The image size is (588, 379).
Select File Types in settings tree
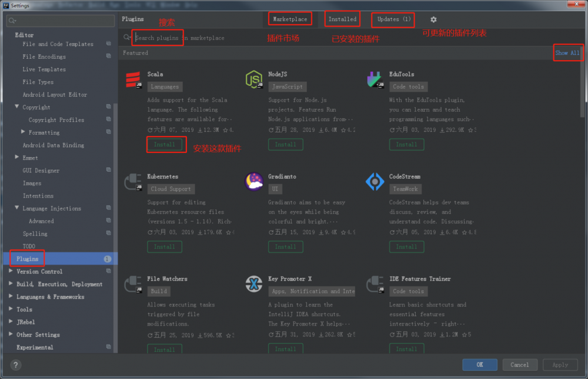[38, 82]
